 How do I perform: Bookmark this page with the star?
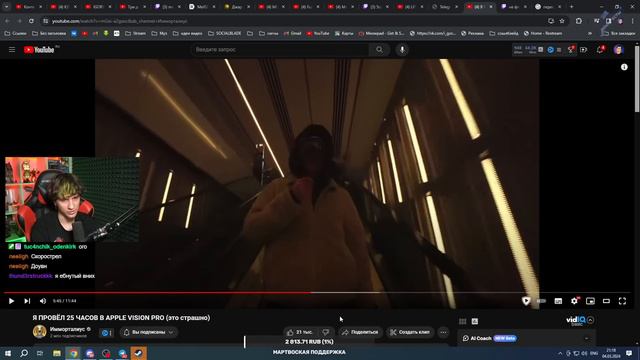pos(562,21)
